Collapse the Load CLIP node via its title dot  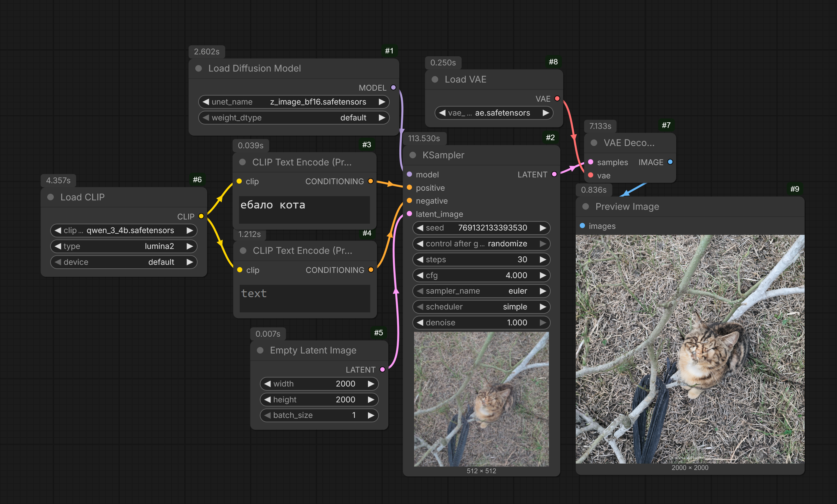tap(51, 197)
